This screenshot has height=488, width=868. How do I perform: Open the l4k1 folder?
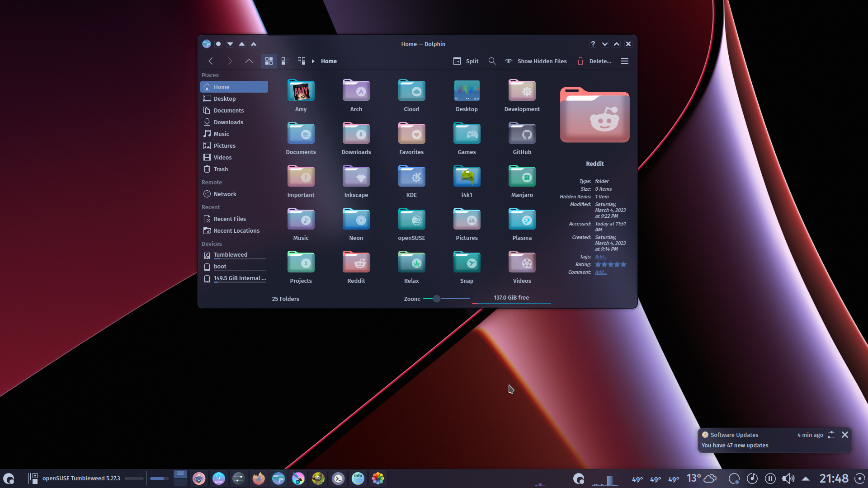coord(467,182)
